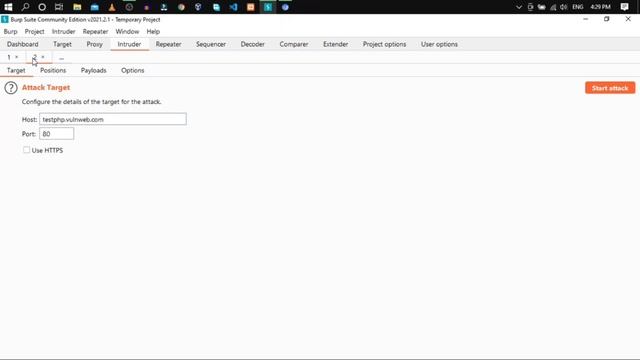The height and width of the screenshot is (360, 640).
Task: Select the Intruder tool tab
Action: coord(129,44)
